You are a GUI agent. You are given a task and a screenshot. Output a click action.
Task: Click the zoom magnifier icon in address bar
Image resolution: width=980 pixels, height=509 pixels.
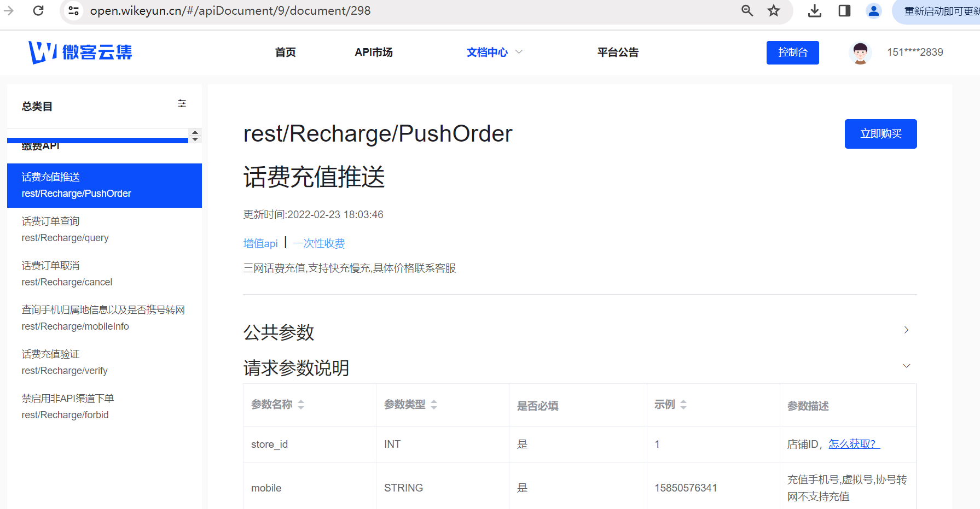(747, 10)
